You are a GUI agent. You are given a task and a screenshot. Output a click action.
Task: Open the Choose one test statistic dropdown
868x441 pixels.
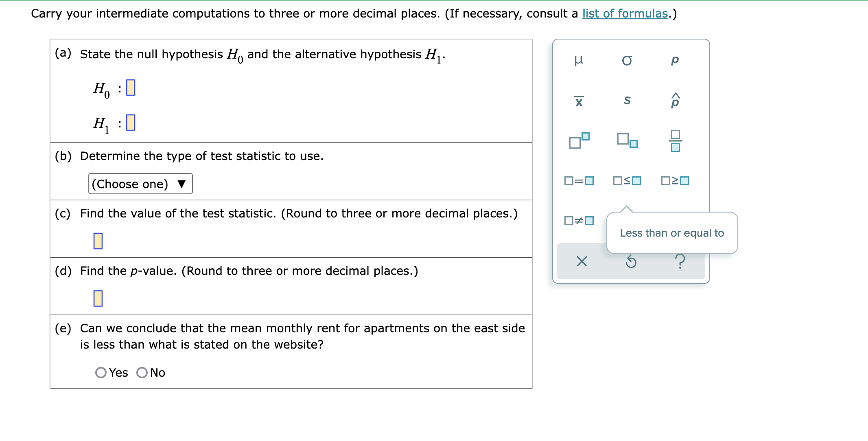point(140,184)
